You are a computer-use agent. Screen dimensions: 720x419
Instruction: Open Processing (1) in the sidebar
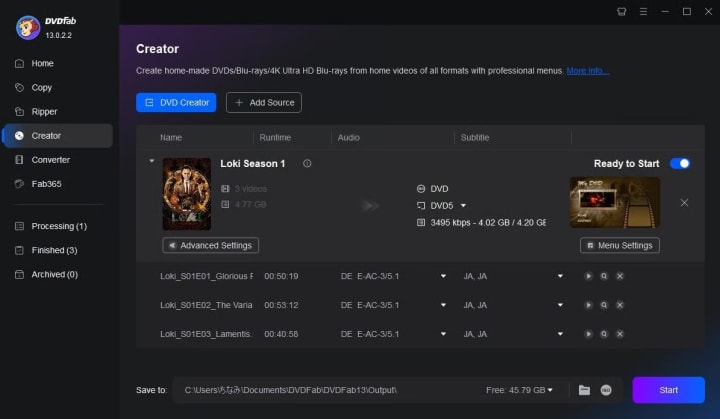(x=59, y=226)
